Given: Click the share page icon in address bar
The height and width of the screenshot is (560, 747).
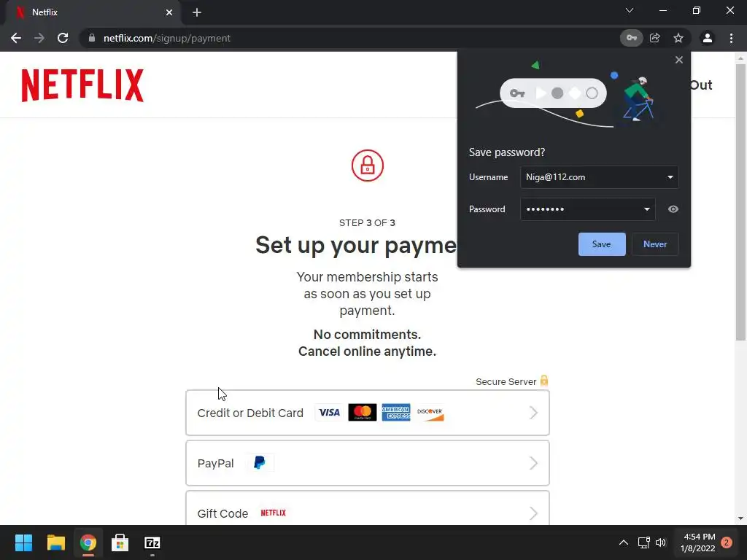Looking at the screenshot, I should pyautogui.click(x=655, y=38).
